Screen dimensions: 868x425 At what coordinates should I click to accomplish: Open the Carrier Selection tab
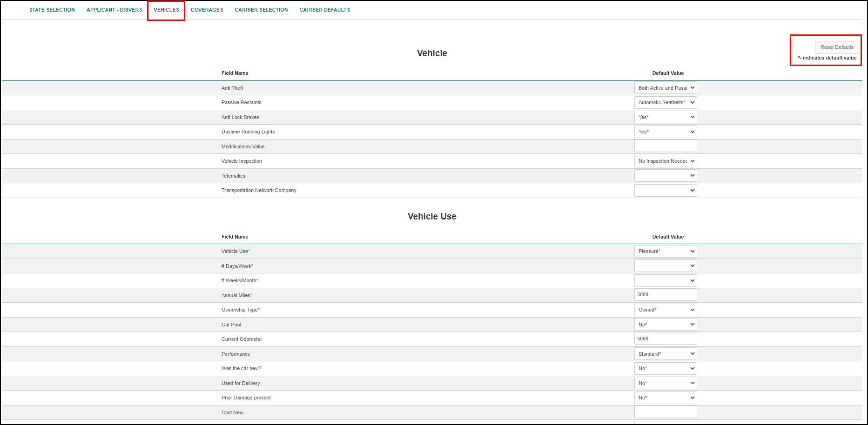261,10
